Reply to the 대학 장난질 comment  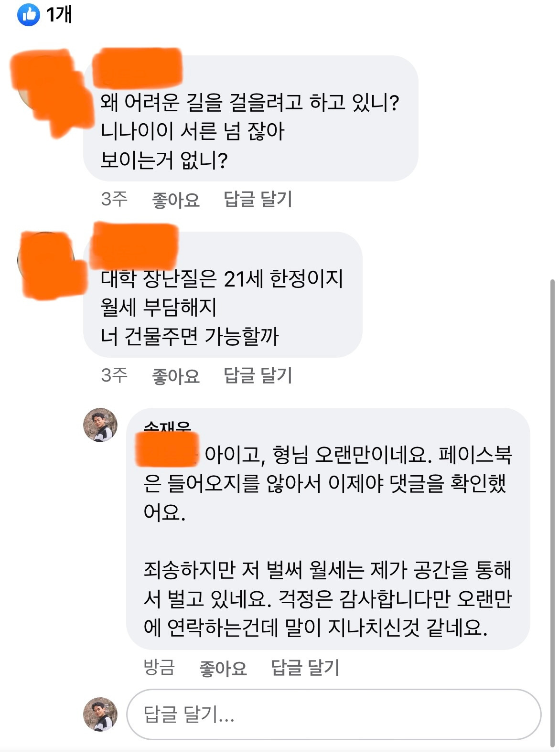click(258, 375)
